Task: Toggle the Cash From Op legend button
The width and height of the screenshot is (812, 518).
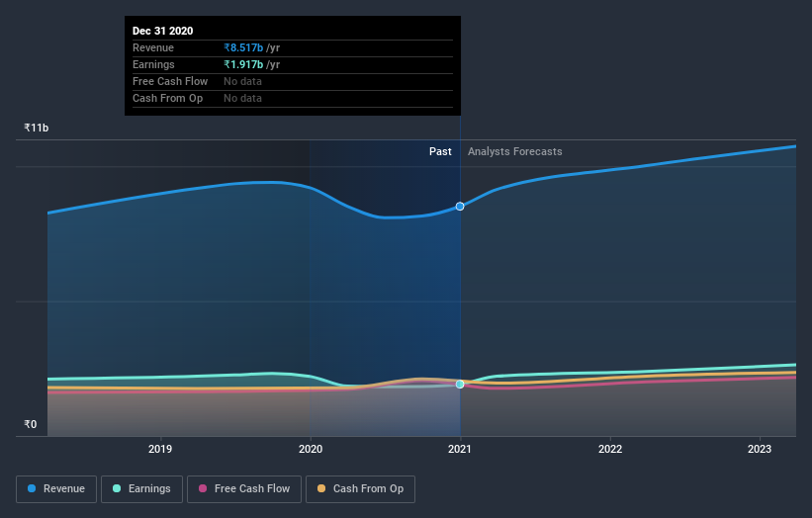Action: 360,489
